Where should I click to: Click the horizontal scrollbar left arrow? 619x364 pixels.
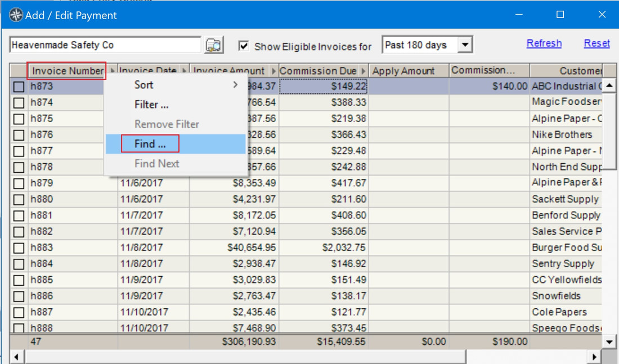16,357
